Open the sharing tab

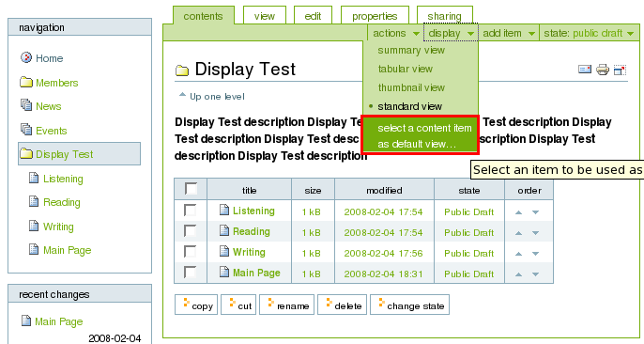click(x=444, y=16)
